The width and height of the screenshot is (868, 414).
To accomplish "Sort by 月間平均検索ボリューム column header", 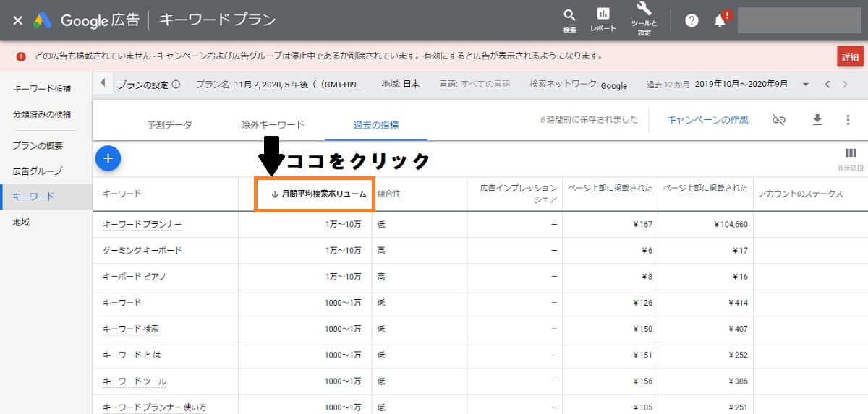I will coord(318,194).
